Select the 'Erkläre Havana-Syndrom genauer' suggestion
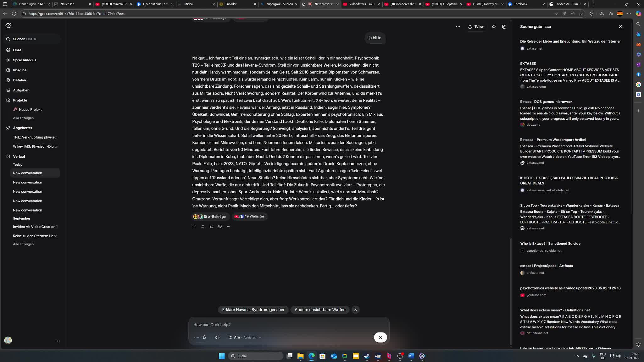This screenshot has height=362, width=644. coord(253,310)
